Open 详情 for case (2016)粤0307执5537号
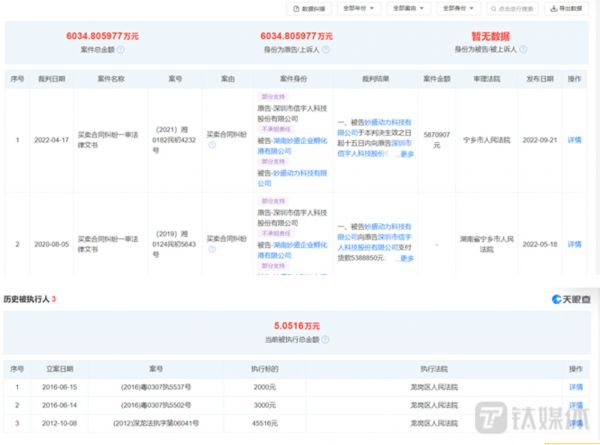 pos(575,386)
